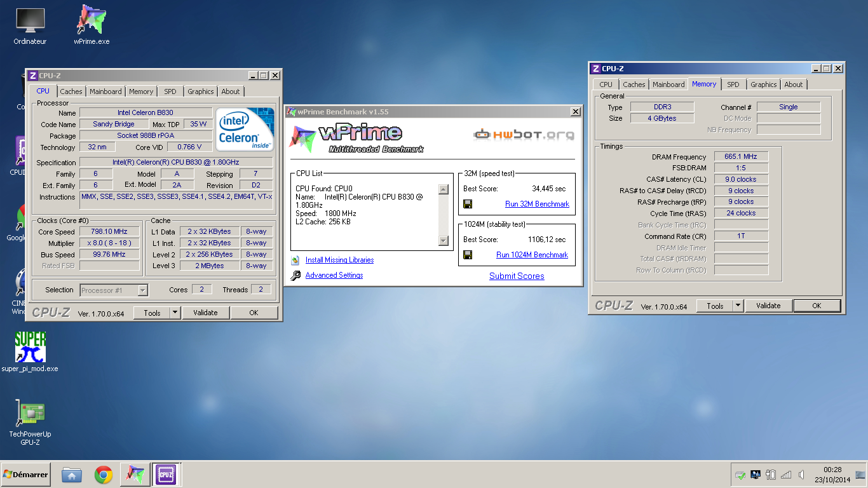Image resolution: width=868 pixels, height=488 pixels.
Task: Open the About tab in left CPU-Z
Action: tap(231, 91)
